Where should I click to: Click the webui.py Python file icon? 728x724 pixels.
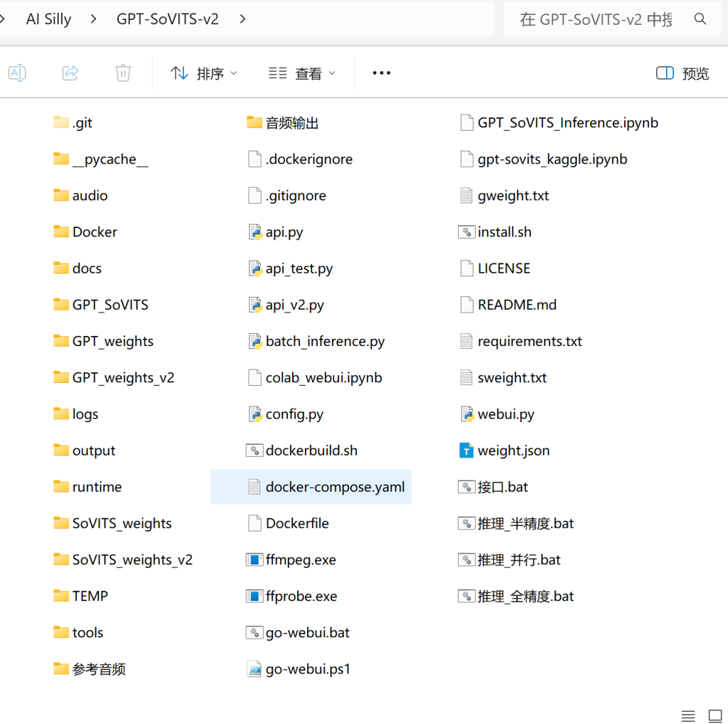coord(467,414)
